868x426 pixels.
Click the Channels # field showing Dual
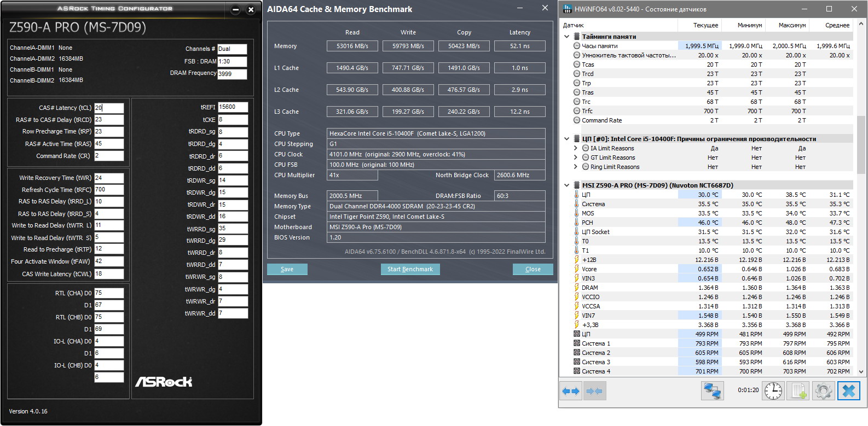coord(232,49)
